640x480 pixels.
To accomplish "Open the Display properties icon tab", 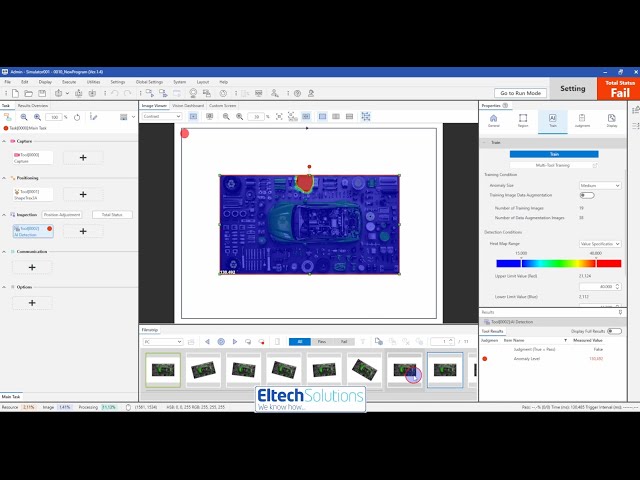I will pyautogui.click(x=611, y=121).
